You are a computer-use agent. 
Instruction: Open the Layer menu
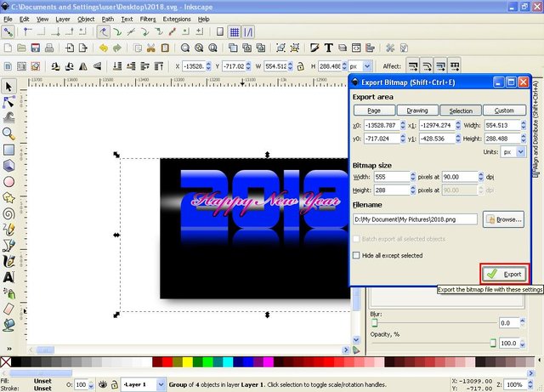point(63,19)
